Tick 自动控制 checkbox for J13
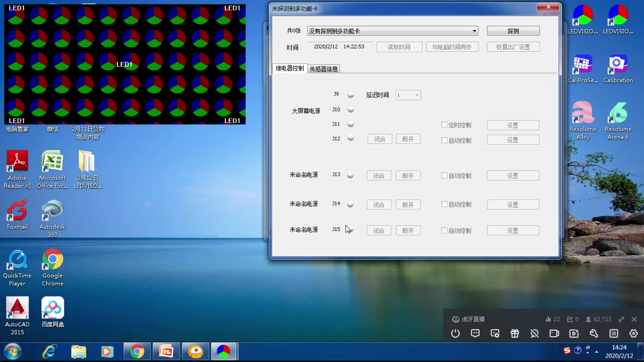This screenshot has width=644, height=362. pos(444,175)
